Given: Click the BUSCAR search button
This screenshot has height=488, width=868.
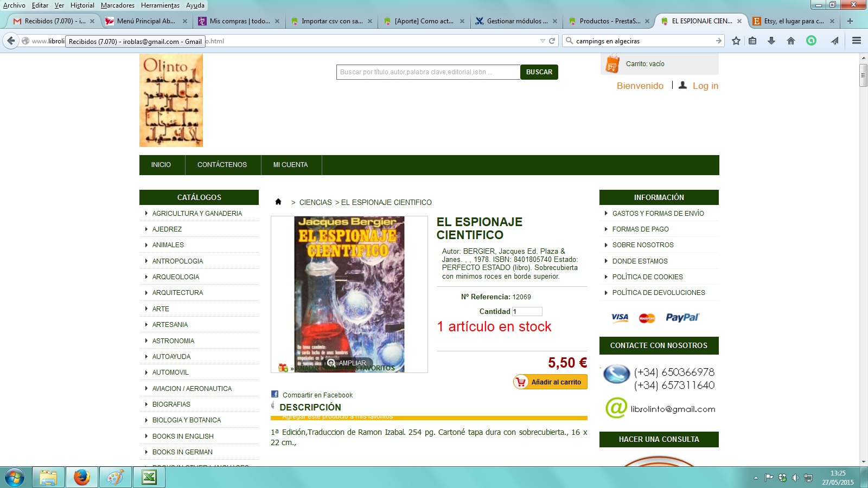Looking at the screenshot, I should 539,72.
